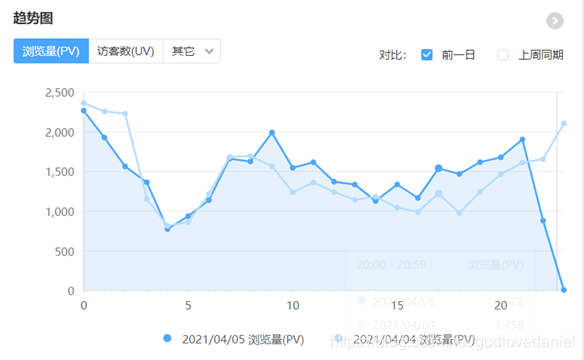Enable the 上周同期 comparison checkbox
584x360 pixels.
(x=503, y=55)
